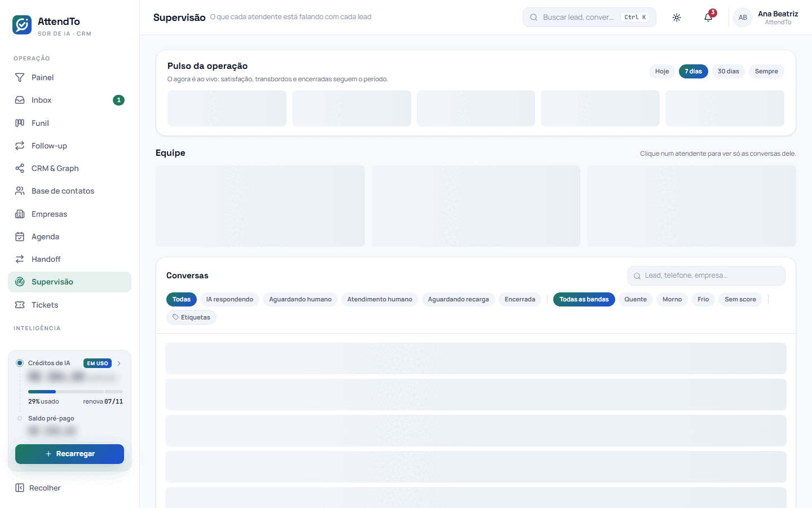Click the Follow-up repeat icon

click(x=20, y=146)
